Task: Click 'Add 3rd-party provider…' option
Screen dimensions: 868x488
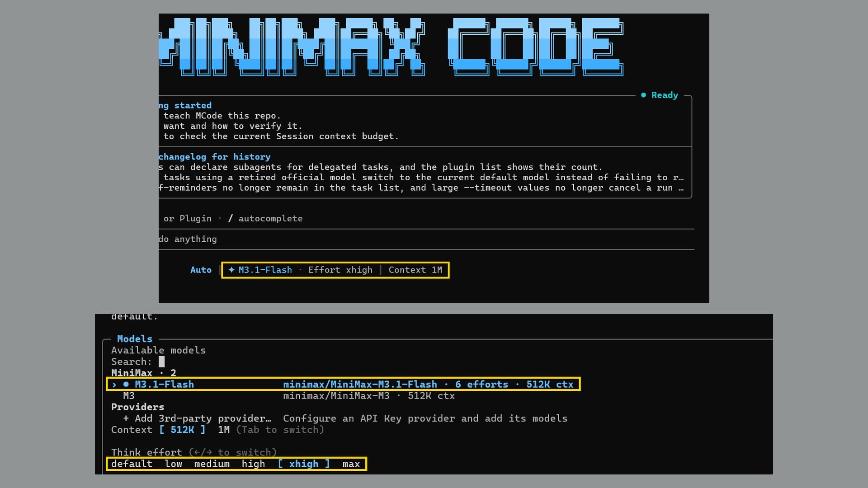Action: tap(197, 418)
